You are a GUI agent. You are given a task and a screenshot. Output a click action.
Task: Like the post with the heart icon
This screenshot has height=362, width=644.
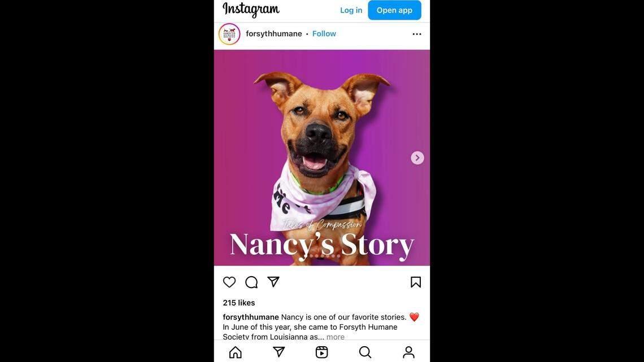point(229,282)
